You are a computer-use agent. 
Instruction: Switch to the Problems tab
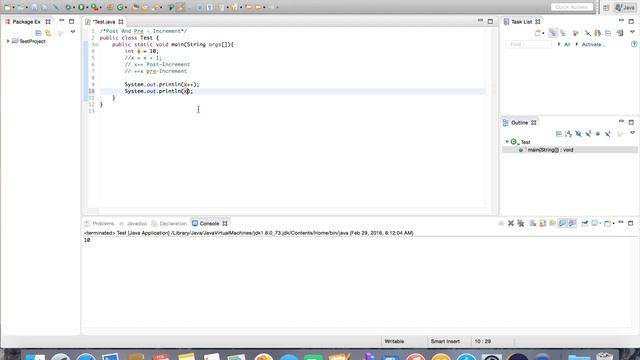pyautogui.click(x=99, y=223)
